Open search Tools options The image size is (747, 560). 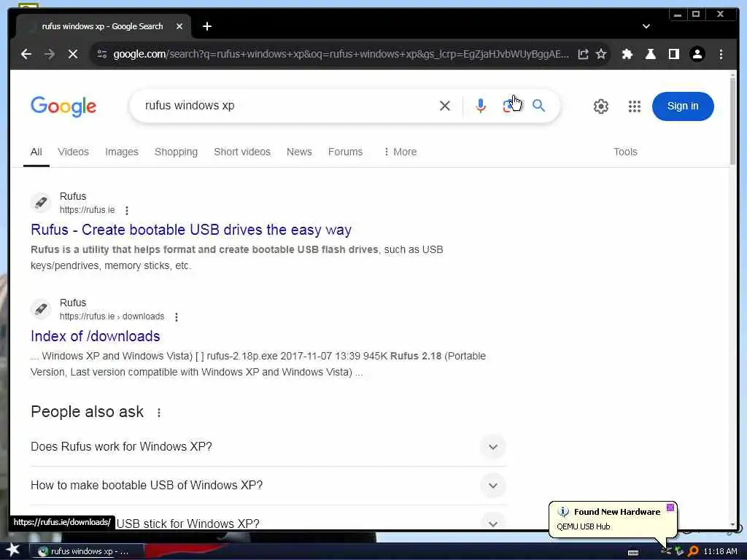pyautogui.click(x=625, y=152)
